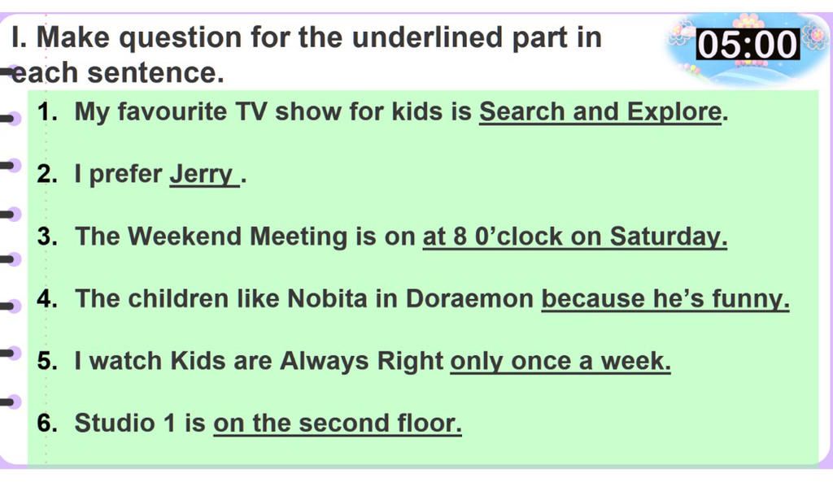Click the underlined phrase "Search and Explore"
The image size is (833, 504).
tap(600, 112)
